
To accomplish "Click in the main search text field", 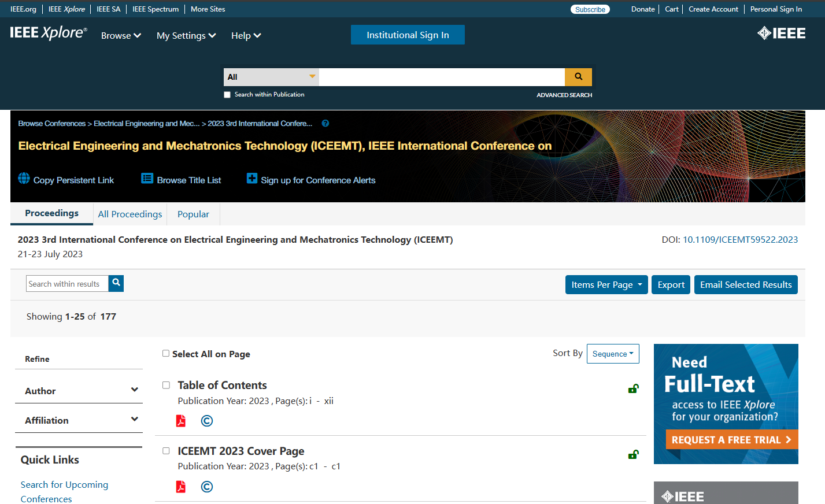I will pos(442,77).
